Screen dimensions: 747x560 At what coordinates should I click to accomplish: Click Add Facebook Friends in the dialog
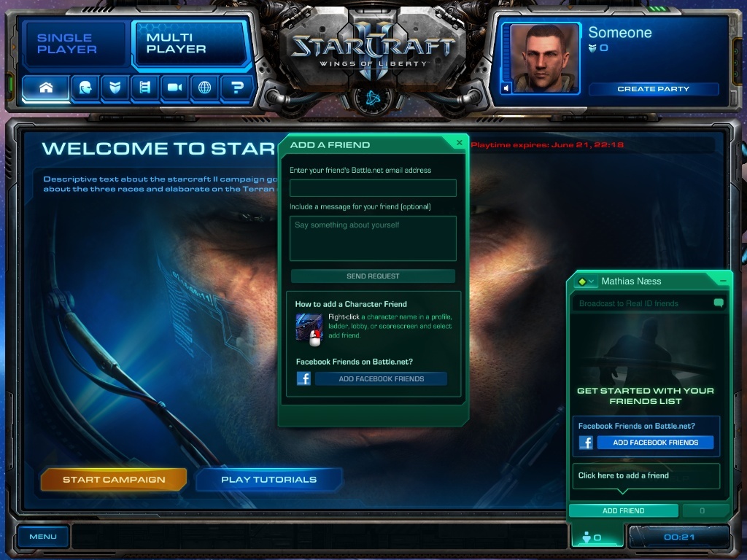click(x=381, y=379)
